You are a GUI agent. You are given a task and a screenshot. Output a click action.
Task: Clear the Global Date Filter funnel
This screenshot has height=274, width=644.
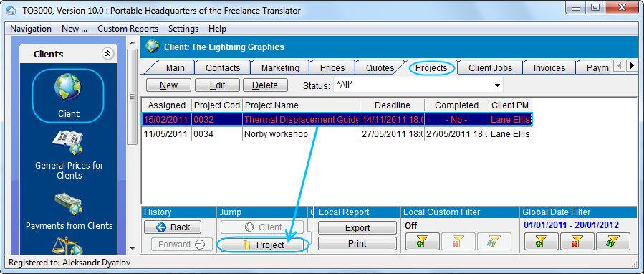(x=577, y=242)
